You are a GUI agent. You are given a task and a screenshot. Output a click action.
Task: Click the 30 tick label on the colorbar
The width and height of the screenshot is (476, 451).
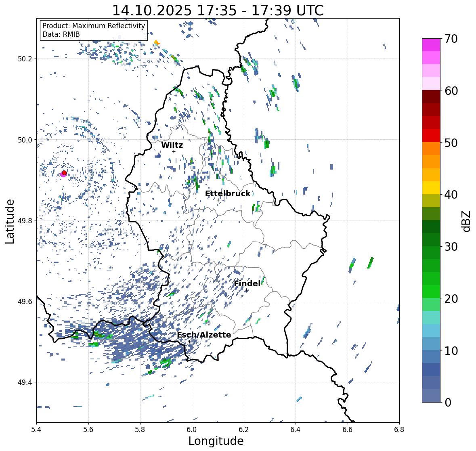click(451, 246)
